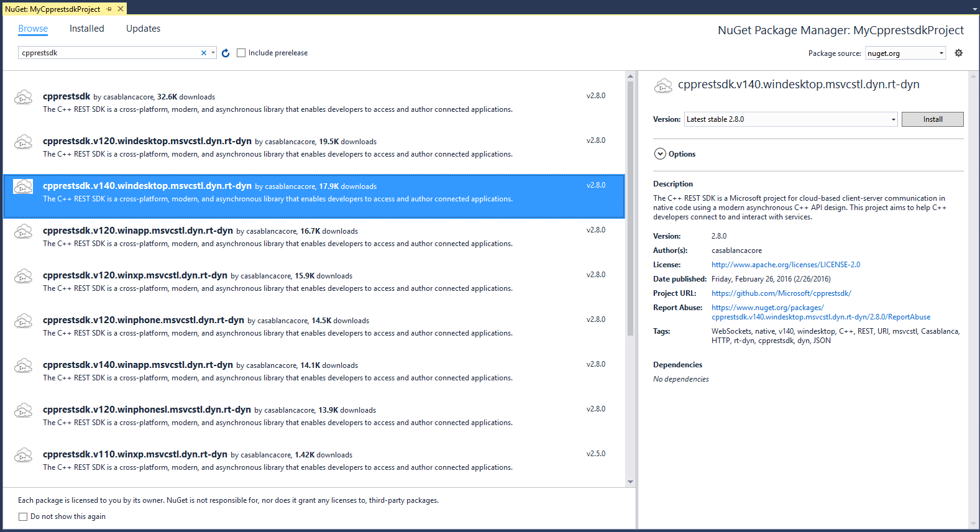
Task: Click the casablancacore author value in details
Action: click(x=736, y=250)
